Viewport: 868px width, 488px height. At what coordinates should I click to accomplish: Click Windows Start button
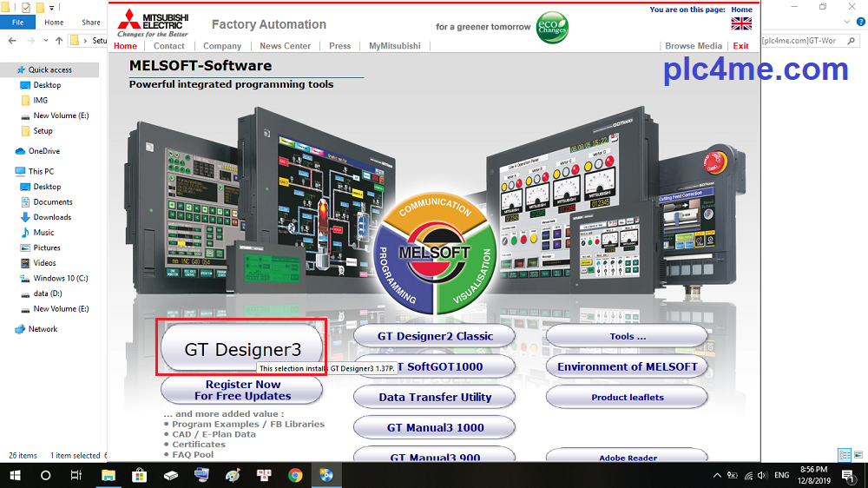click(x=15, y=475)
